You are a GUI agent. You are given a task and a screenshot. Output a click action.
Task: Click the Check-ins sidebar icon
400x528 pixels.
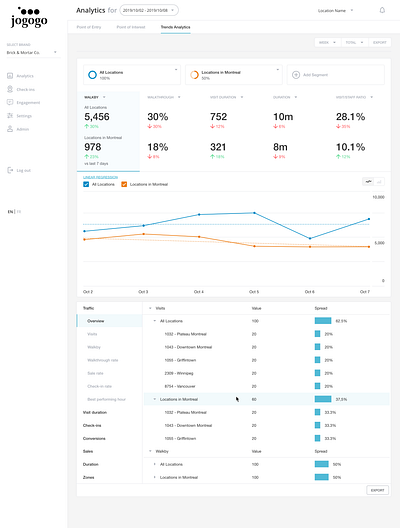pyautogui.click(x=10, y=89)
